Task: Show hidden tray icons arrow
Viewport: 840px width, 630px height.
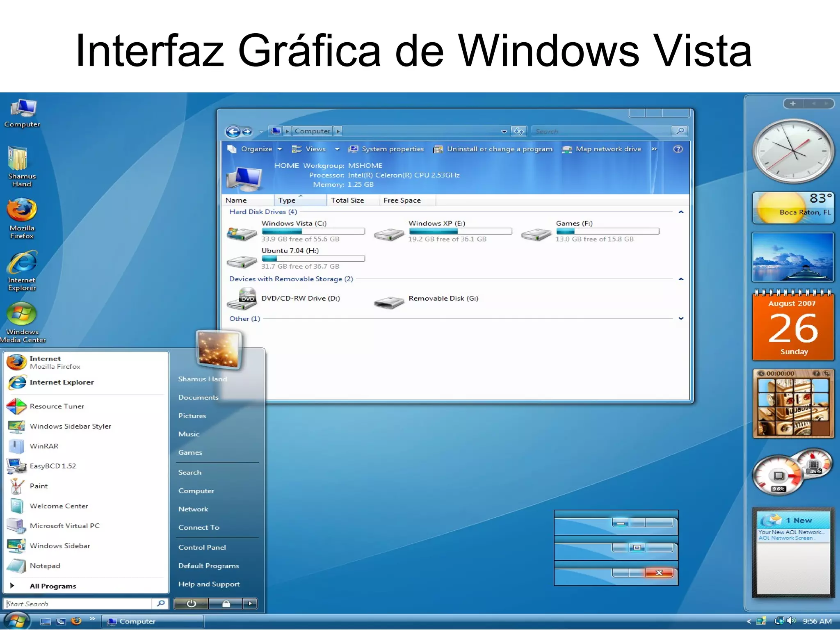Action: [749, 621]
